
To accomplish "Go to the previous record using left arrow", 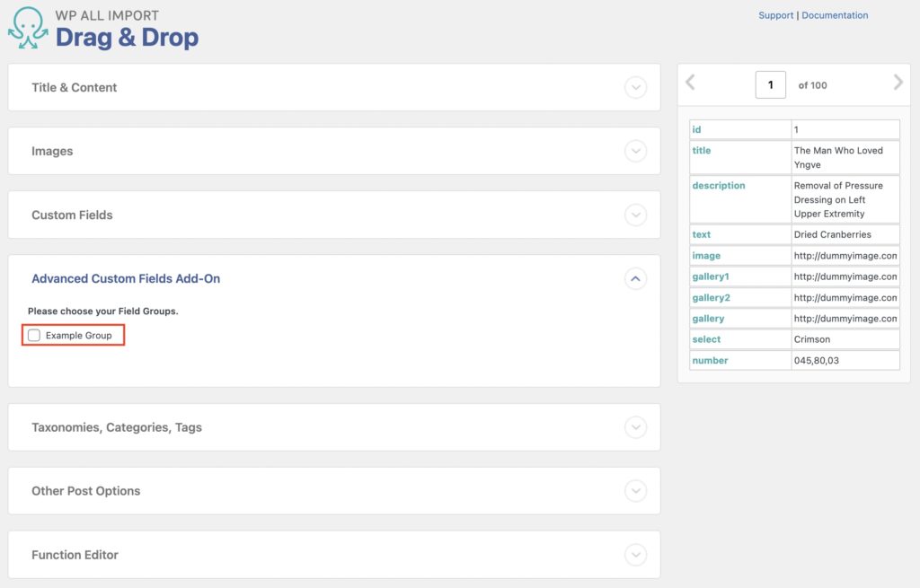I will click(690, 82).
